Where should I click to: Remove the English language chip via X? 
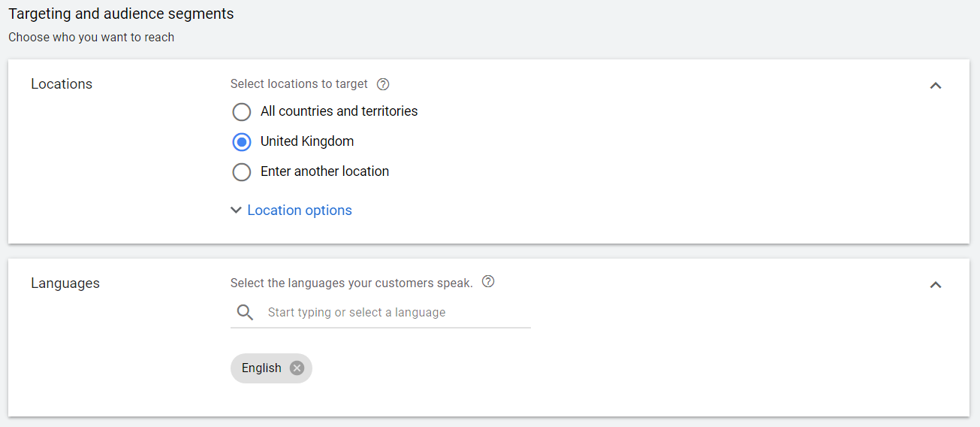coord(297,368)
